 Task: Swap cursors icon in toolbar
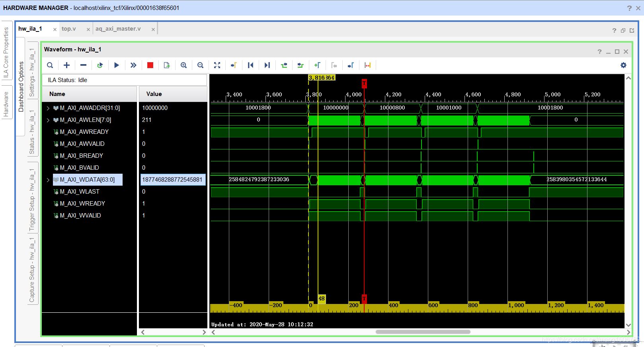[367, 65]
